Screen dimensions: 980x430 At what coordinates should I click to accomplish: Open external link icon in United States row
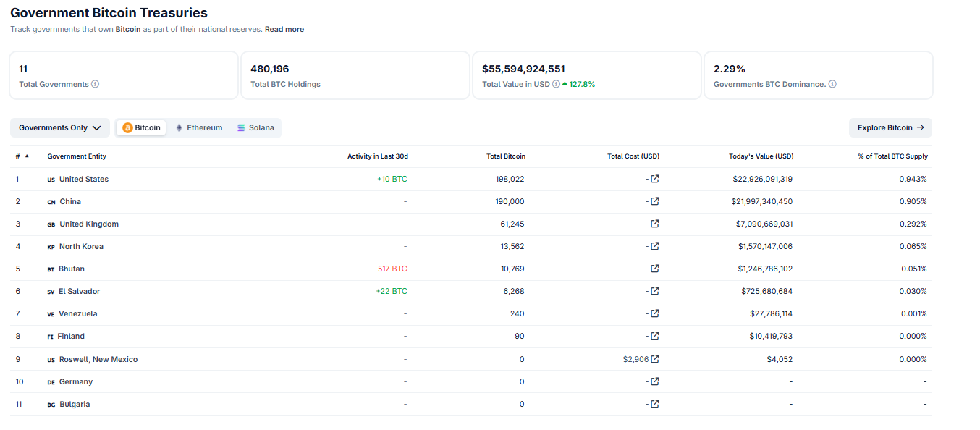click(x=655, y=179)
